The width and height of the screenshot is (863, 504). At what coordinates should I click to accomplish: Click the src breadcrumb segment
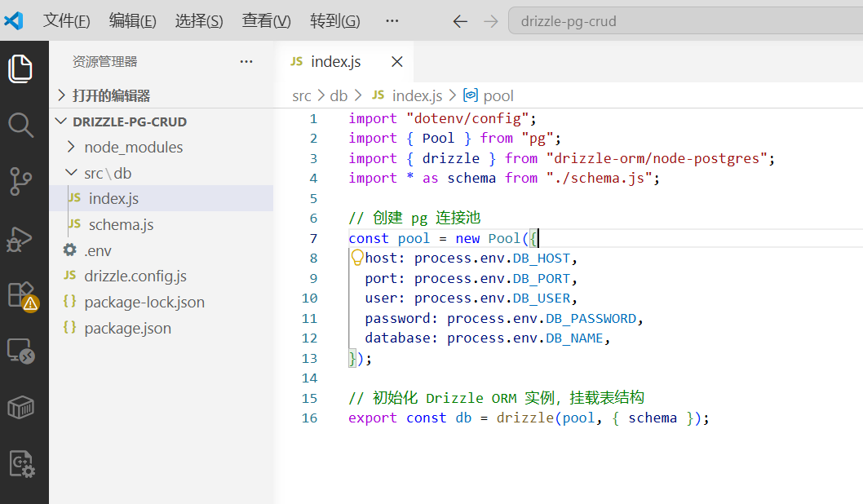point(302,96)
